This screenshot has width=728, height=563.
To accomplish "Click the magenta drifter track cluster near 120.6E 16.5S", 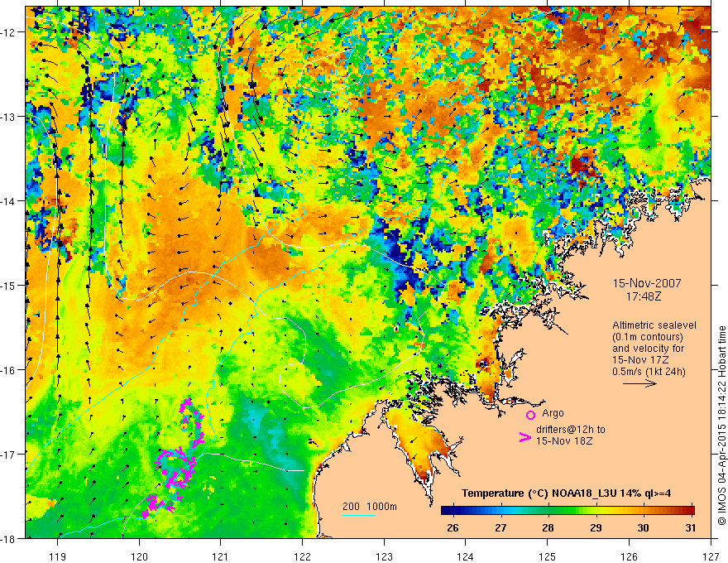I will 191,421.
